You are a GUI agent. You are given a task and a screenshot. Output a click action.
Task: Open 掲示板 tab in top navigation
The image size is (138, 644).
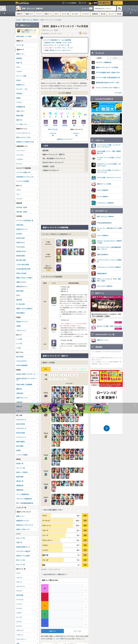click(119, 14)
